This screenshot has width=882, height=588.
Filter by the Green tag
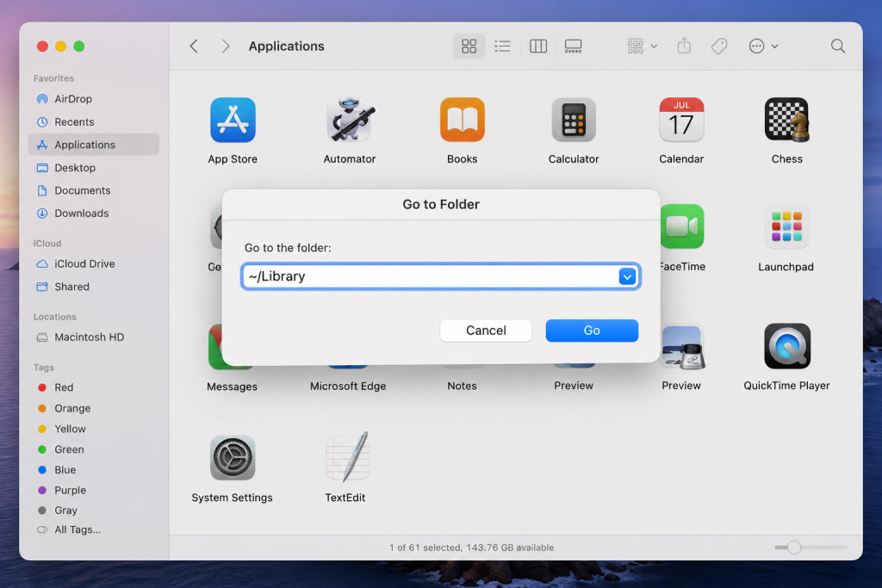93,449
